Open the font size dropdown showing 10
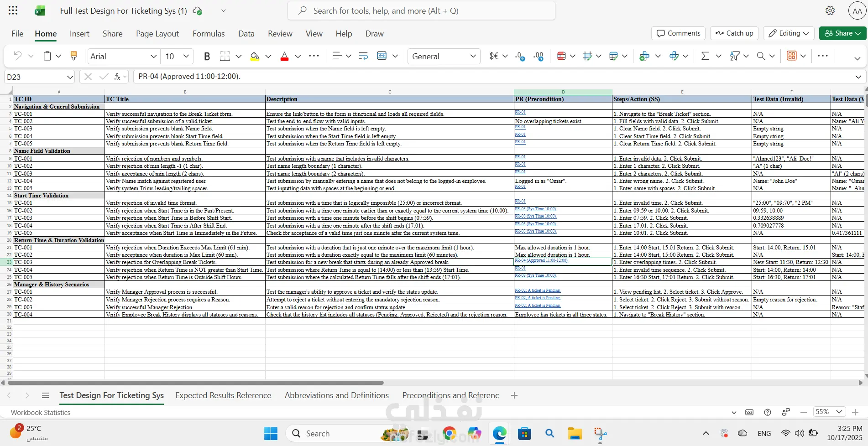This screenshot has width=868, height=446. click(x=186, y=56)
